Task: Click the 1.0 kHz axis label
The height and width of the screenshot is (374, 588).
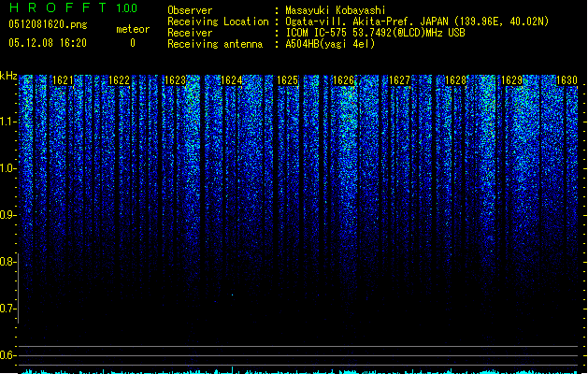Action: [8, 168]
